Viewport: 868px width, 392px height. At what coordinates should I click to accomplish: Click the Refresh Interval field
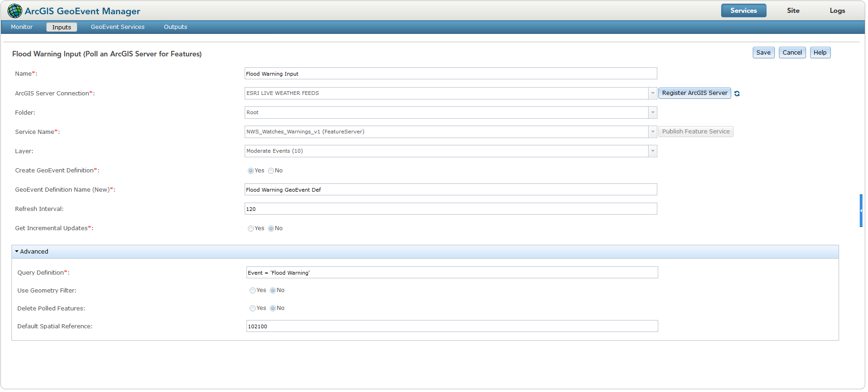pos(451,209)
